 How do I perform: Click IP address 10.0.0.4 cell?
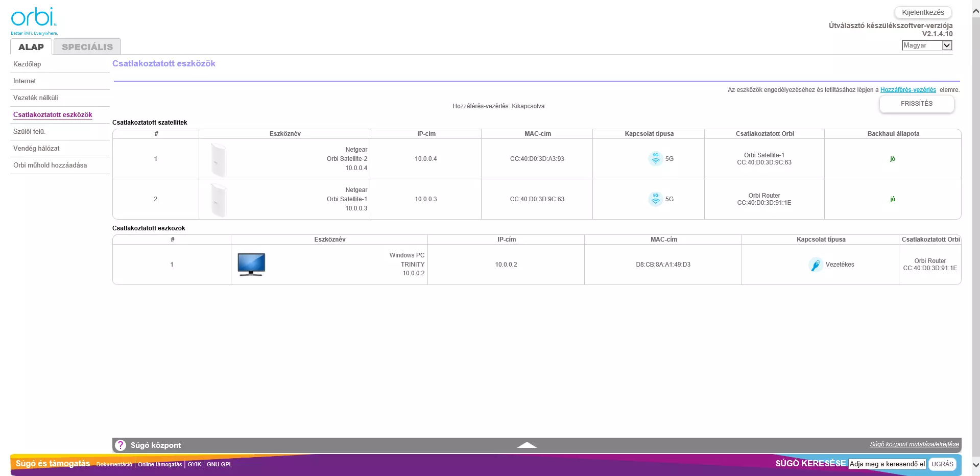point(425,159)
